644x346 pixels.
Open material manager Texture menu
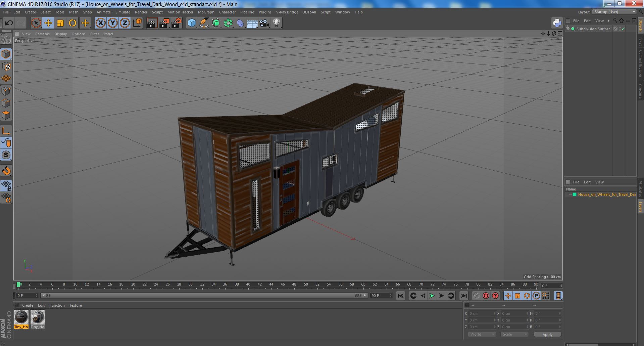(76, 305)
